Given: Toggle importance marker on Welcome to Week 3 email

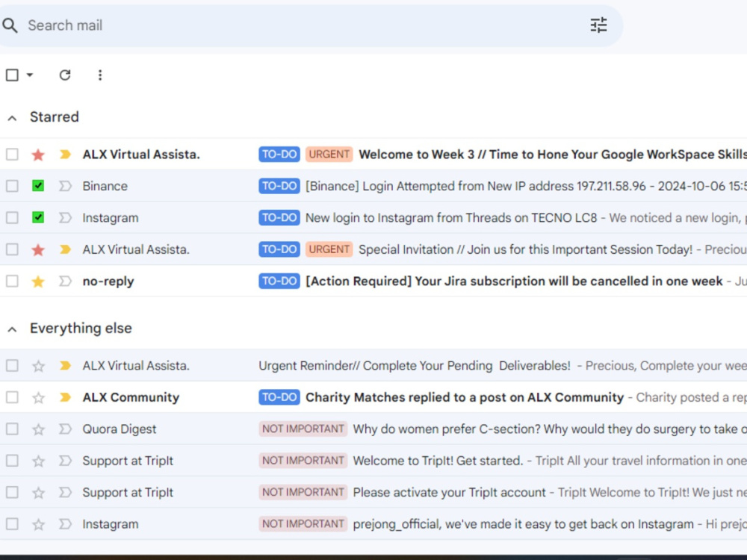Looking at the screenshot, I should click(65, 155).
